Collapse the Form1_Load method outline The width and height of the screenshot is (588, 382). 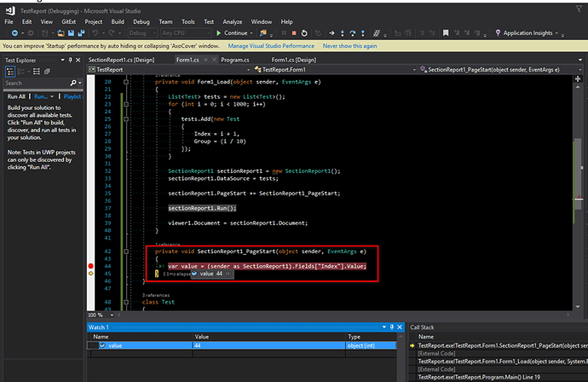(126, 82)
